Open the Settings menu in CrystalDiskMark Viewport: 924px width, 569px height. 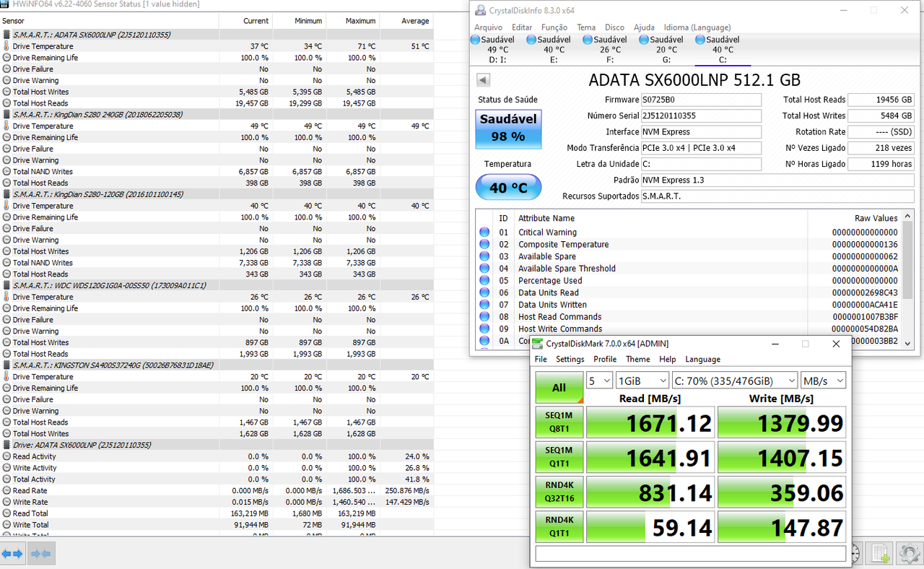pyautogui.click(x=570, y=359)
